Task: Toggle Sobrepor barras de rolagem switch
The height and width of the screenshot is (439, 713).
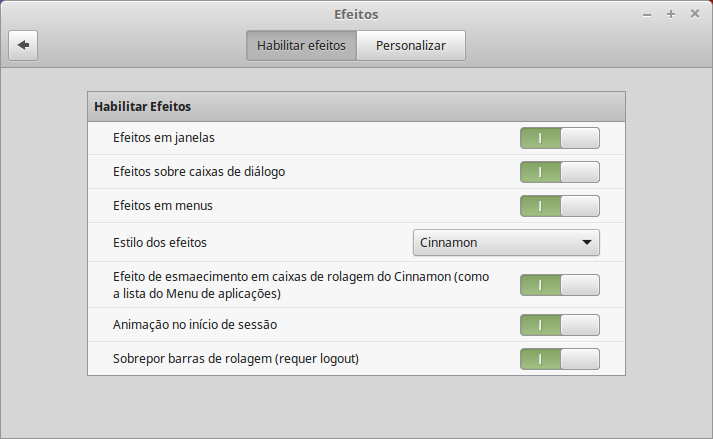Action: click(559, 358)
